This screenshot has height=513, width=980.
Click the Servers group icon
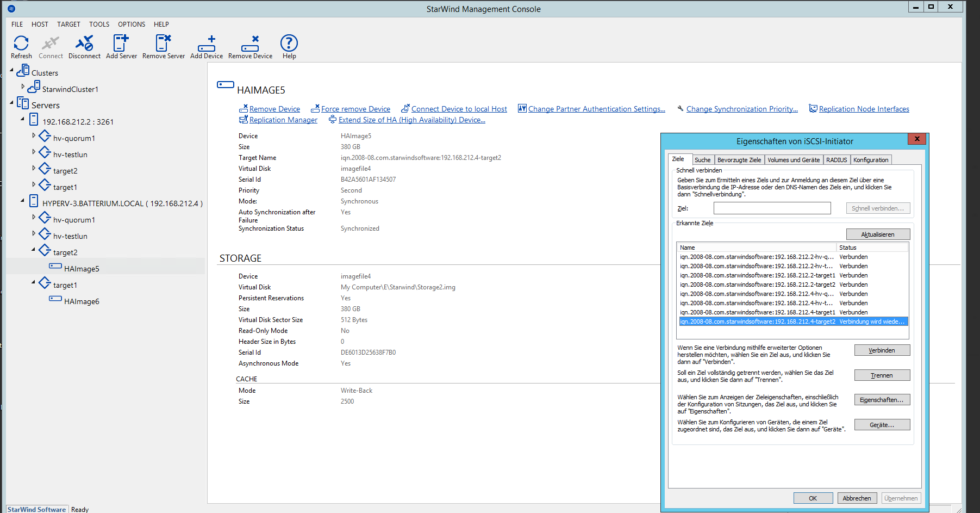click(x=23, y=103)
